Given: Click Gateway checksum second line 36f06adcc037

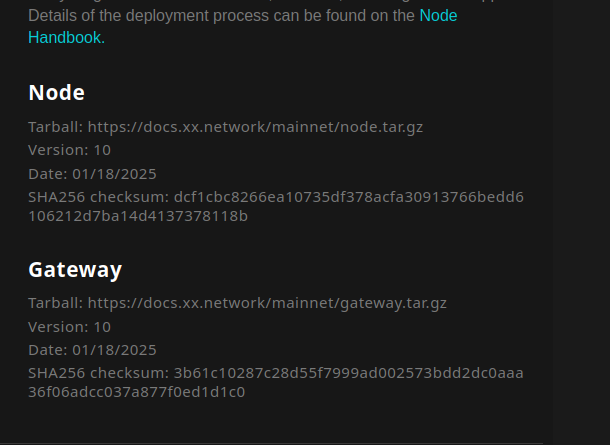Looking at the screenshot, I should click(136, 391).
